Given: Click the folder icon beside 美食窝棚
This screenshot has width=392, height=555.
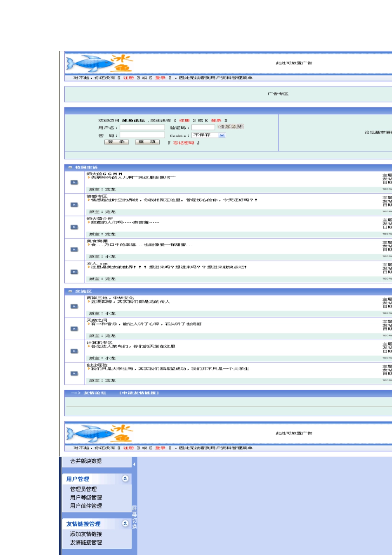Looking at the screenshot, I should [x=74, y=249].
